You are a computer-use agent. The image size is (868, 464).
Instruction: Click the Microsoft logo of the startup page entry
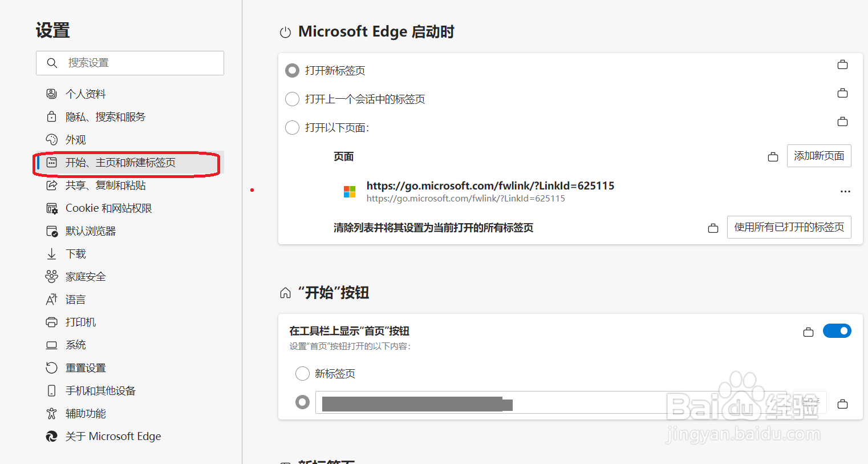[x=350, y=191]
